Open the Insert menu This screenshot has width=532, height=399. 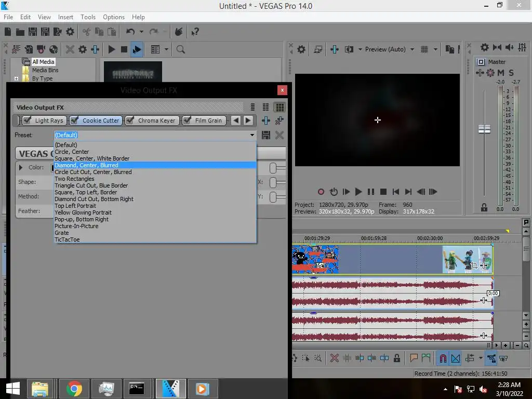coord(65,17)
